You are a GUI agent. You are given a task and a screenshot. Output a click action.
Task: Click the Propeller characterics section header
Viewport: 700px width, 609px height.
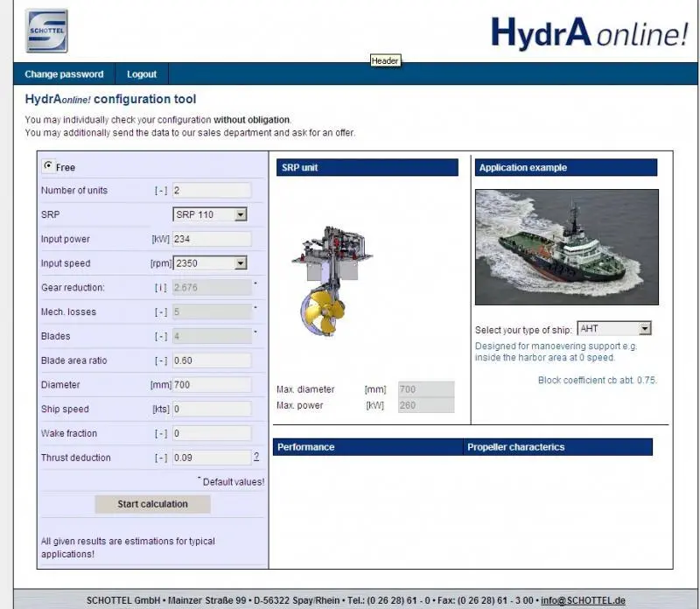click(x=557, y=447)
